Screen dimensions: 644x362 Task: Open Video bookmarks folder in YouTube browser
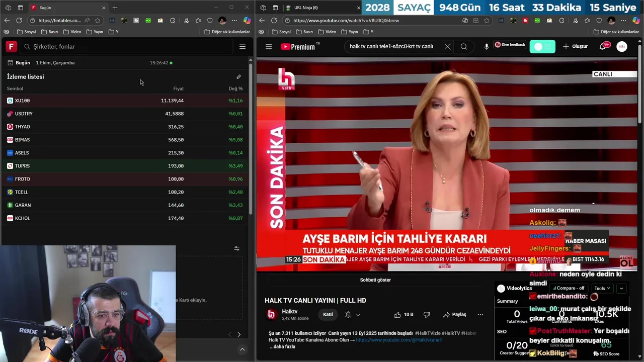point(327,32)
